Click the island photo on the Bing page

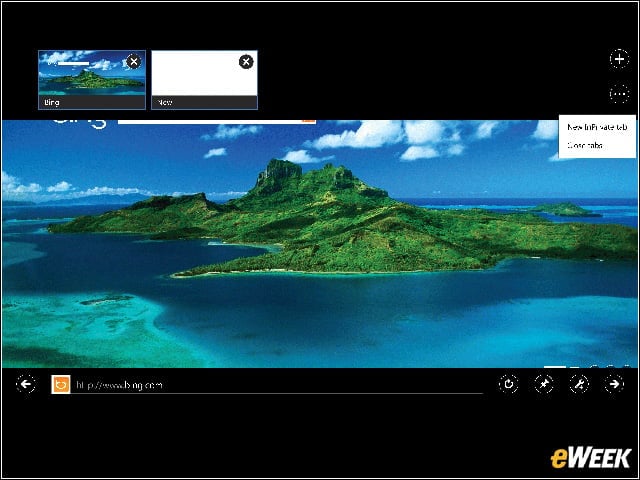pos(320,245)
